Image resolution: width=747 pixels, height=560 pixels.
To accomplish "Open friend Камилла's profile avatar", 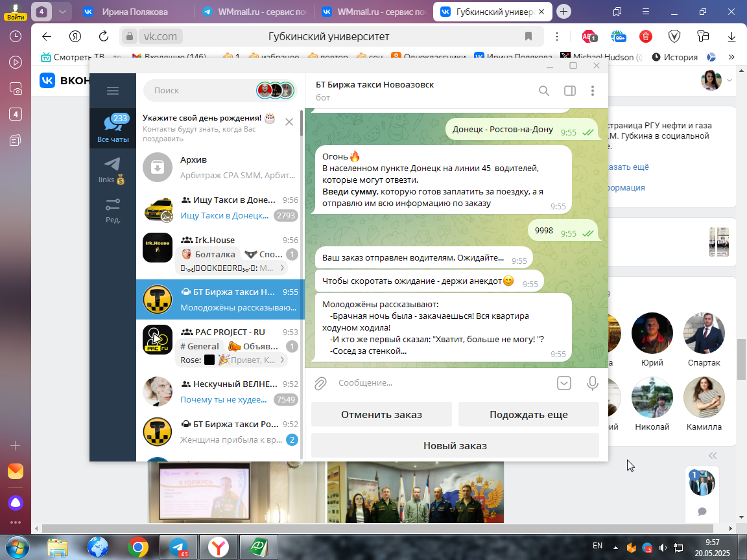I will click(x=704, y=397).
